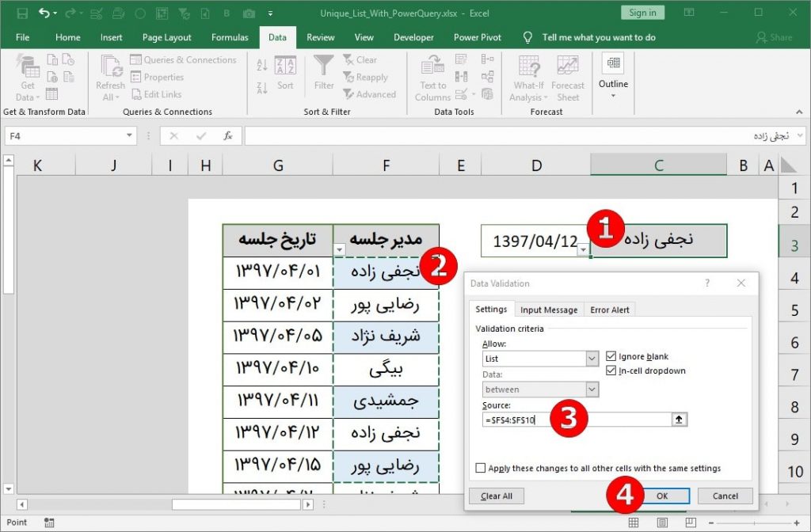This screenshot has height=532, width=811.
Task: Click the Select All triangle corner
Action: pyautogui.click(x=788, y=165)
